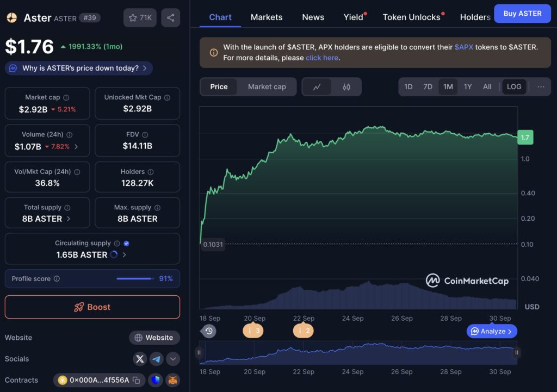Add Aster to watchlist with star button
Screen dimensions: 557x392
click(x=140, y=18)
